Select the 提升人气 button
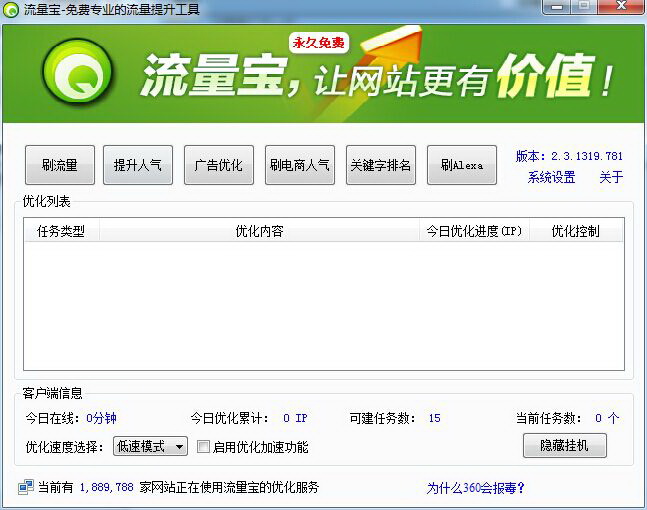 (138, 165)
